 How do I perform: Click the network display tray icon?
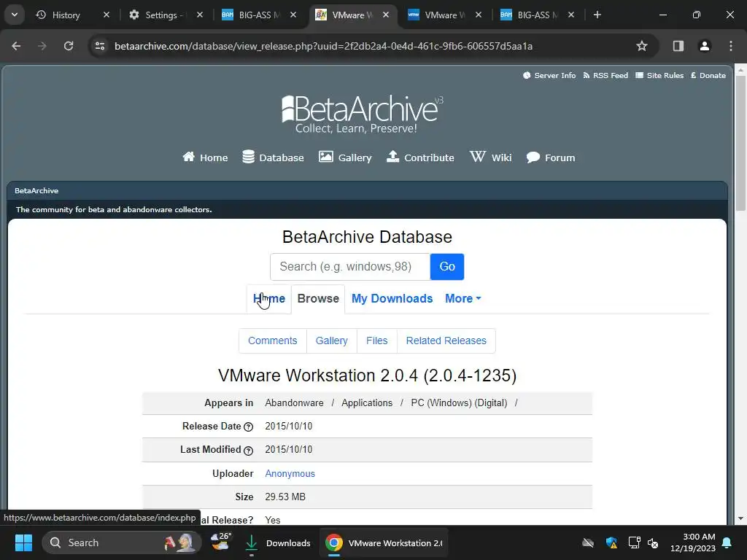point(634,542)
